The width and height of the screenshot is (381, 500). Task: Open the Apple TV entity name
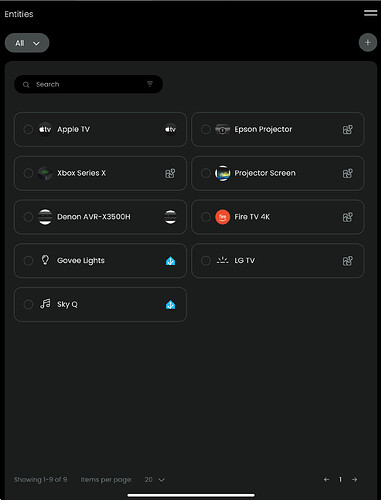(x=73, y=129)
